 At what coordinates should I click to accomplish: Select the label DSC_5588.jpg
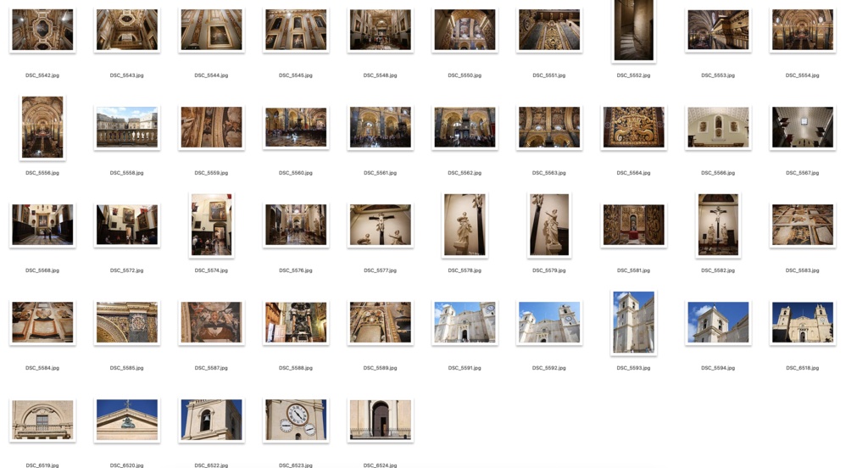coord(296,368)
